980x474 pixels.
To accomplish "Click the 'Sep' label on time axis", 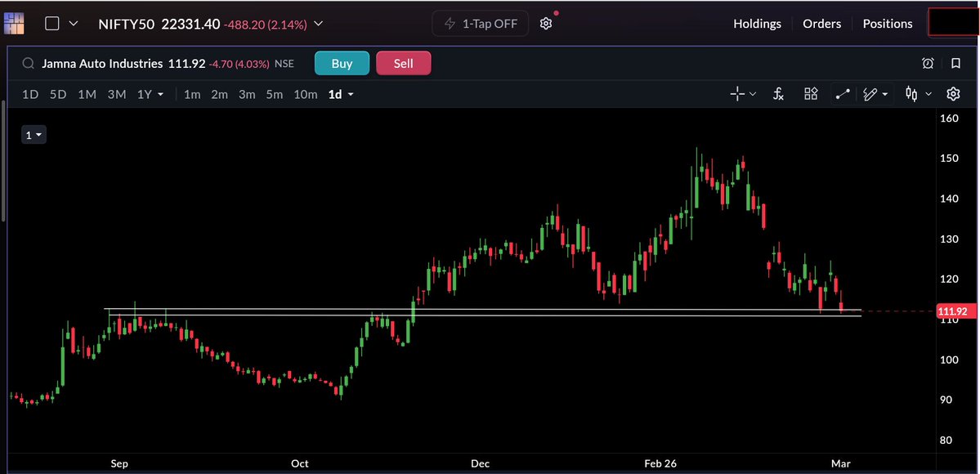I will pyautogui.click(x=119, y=463).
